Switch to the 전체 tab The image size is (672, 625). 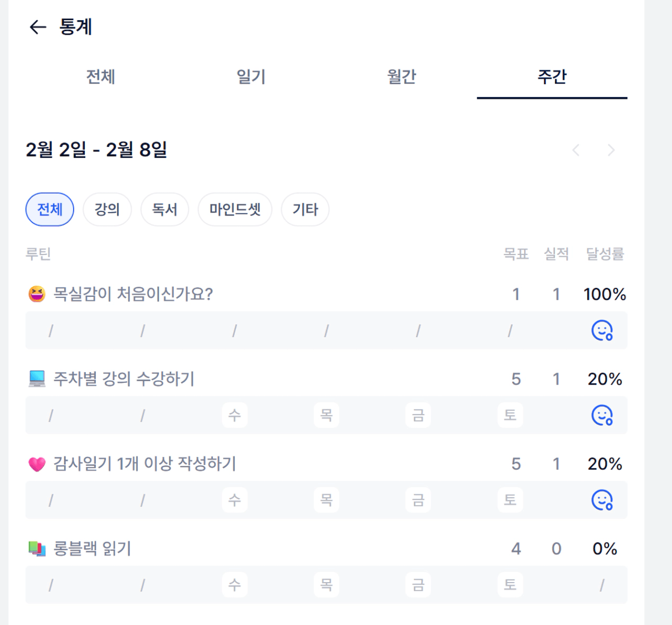(101, 76)
